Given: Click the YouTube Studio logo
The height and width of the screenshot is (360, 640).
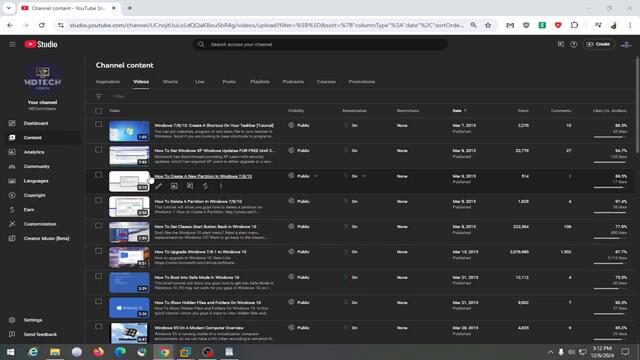Looking at the screenshot, I should (x=41, y=44).
